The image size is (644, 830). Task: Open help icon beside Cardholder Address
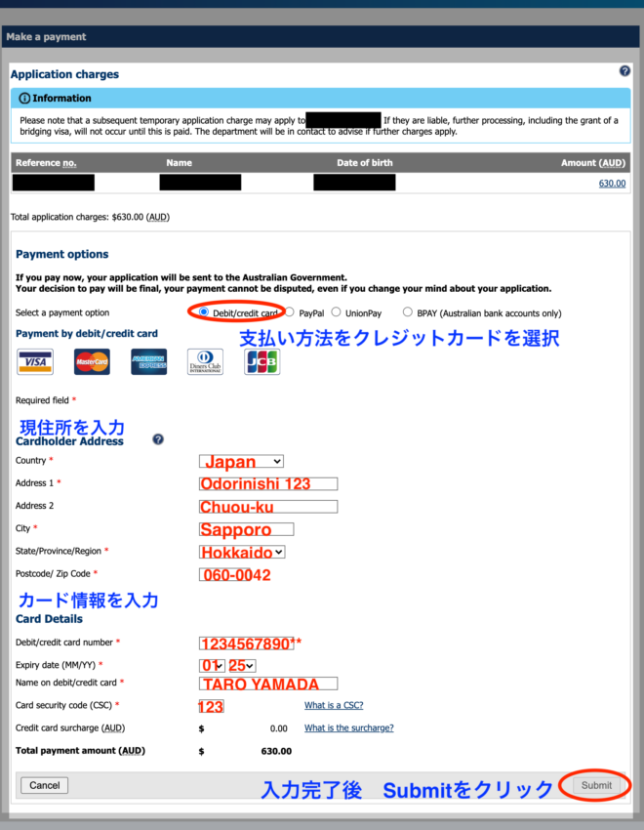(158, 440)
